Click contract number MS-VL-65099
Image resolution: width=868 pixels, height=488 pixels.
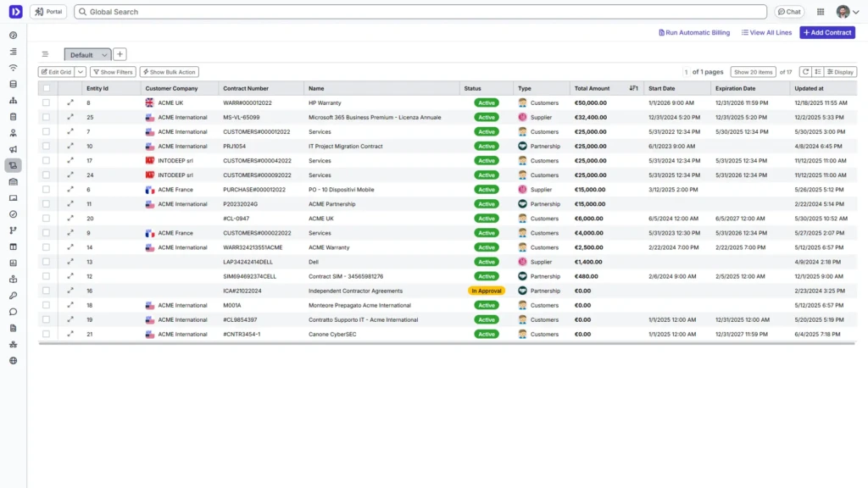click(242, 117)
